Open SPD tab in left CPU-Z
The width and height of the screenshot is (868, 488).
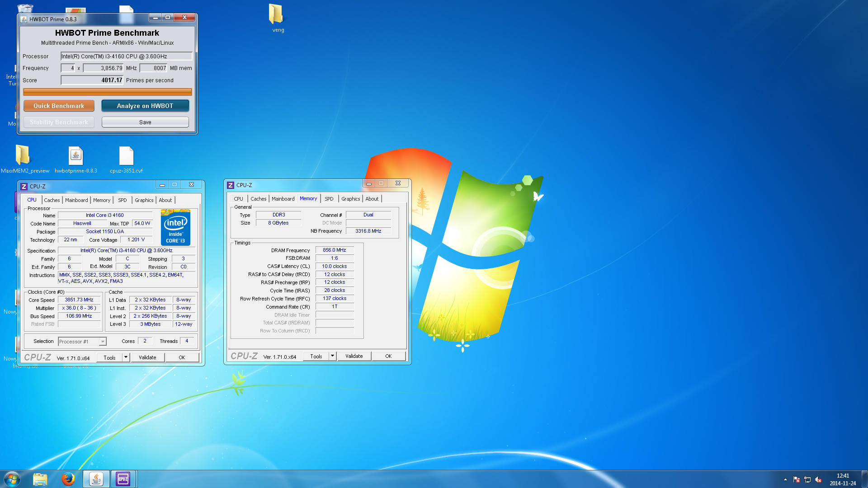123,200
